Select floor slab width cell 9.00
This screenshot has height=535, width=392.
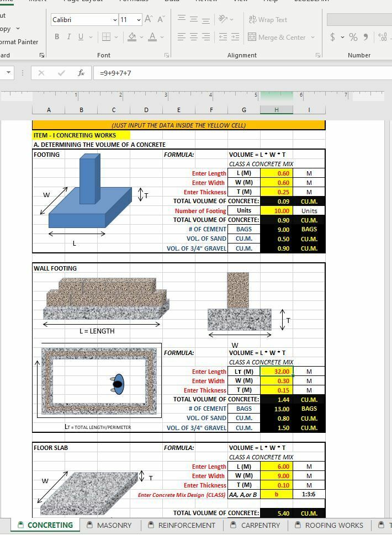click(x=277, y=475)
